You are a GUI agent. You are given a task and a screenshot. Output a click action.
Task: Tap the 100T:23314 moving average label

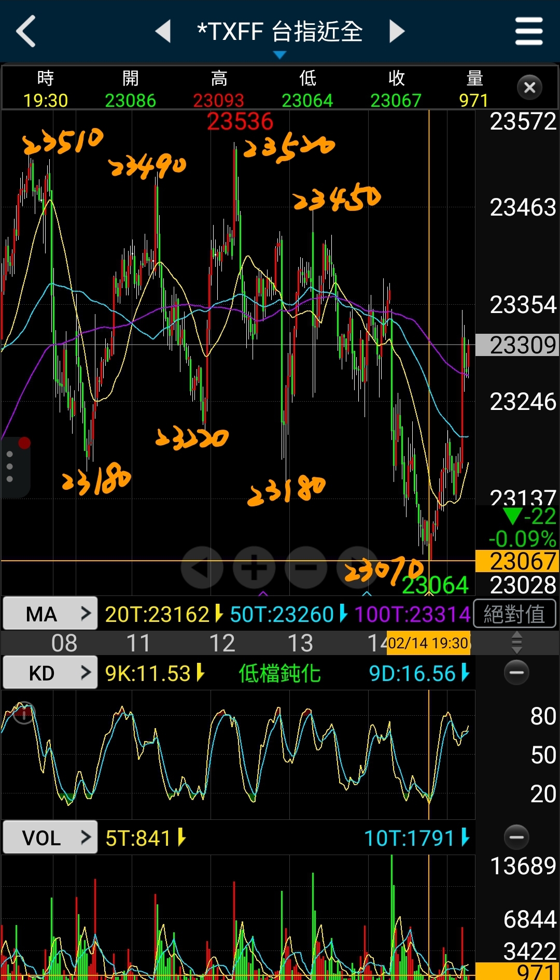pos(412,614)
